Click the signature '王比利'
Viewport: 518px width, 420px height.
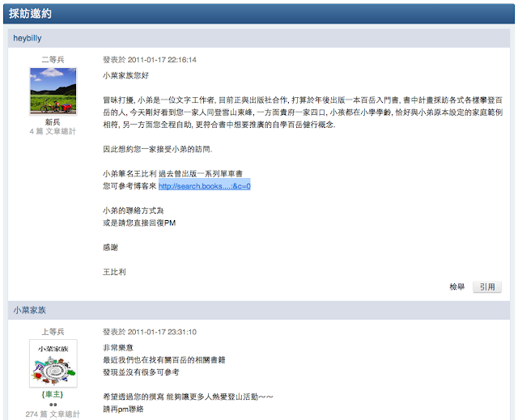click(114, 272)
